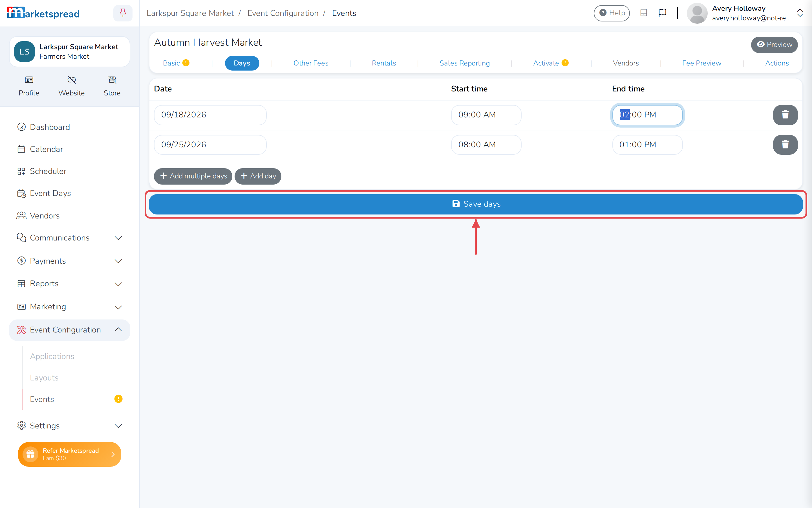Click the flag icon in header
This screenshot has height=508, width=812.
click(662, 13)
